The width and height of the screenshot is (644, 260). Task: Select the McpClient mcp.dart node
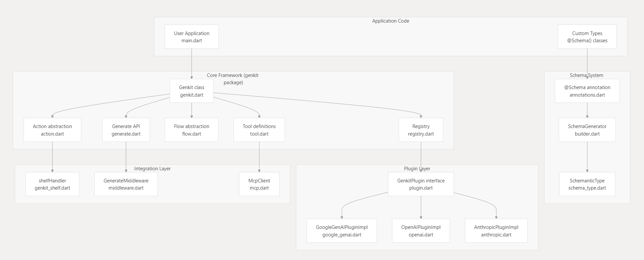[259, 184]
